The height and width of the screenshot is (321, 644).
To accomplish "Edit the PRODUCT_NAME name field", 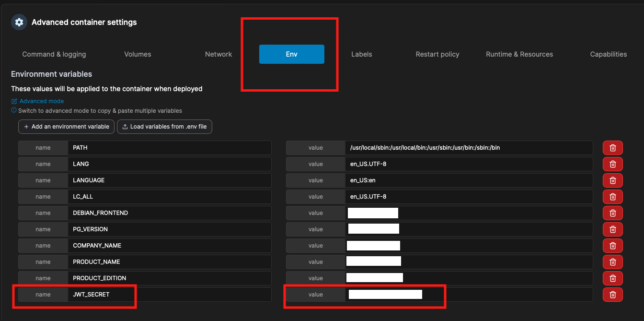I will (x=170, y=262).
